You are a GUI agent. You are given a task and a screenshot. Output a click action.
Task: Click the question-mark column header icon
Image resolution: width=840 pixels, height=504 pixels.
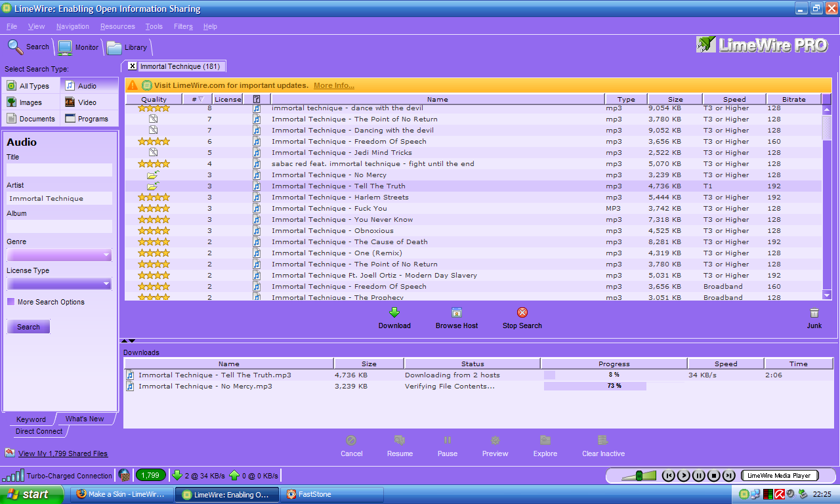pyautogui.click(x=257, y=99)
